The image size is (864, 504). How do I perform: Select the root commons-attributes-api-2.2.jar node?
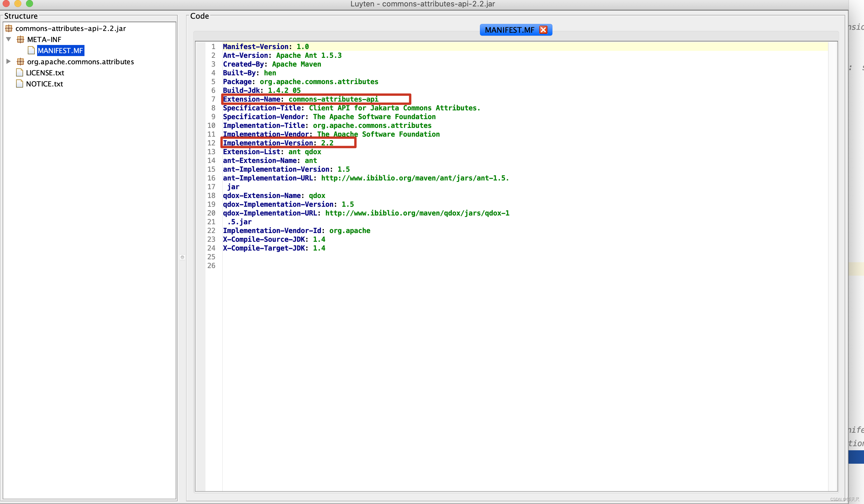click(70, 28)
